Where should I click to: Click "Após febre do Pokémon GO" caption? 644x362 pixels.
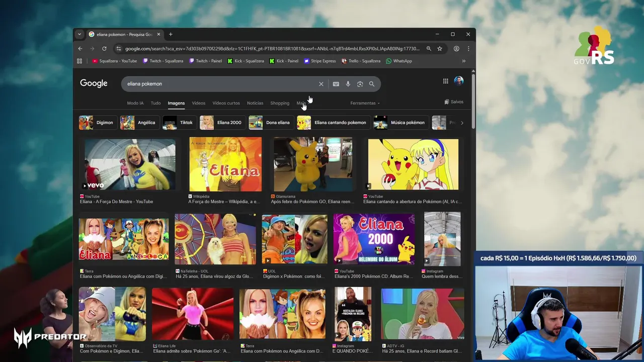[312, 202]
